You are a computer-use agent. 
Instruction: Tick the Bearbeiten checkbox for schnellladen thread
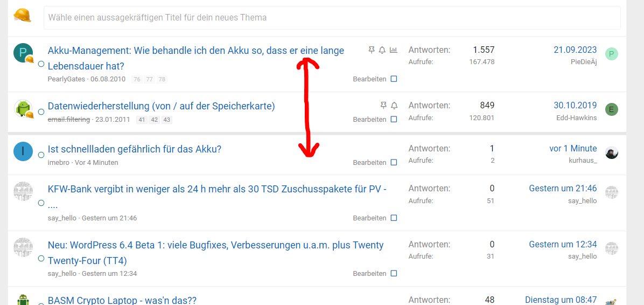point(394,162)
